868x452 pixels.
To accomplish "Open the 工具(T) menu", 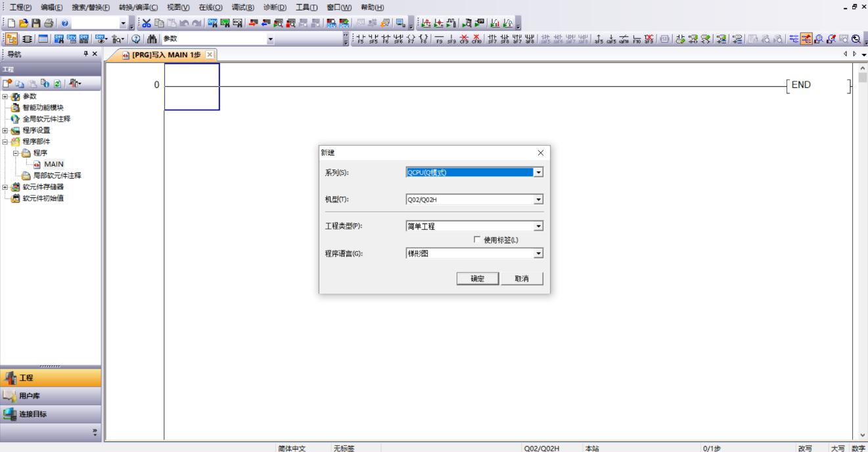I will (x=306, y=7).
